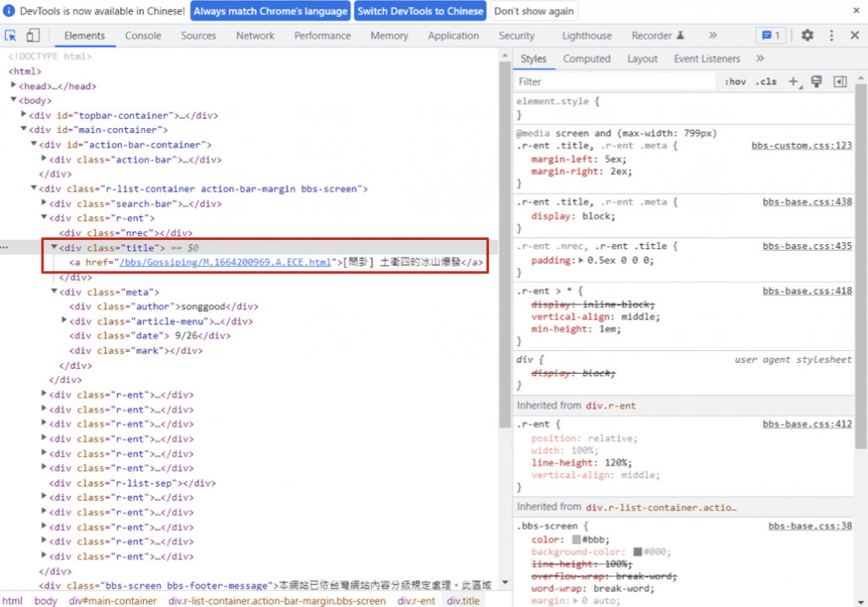
Task: Select body in the breadcrumb bar
Action: click(46, 601)
